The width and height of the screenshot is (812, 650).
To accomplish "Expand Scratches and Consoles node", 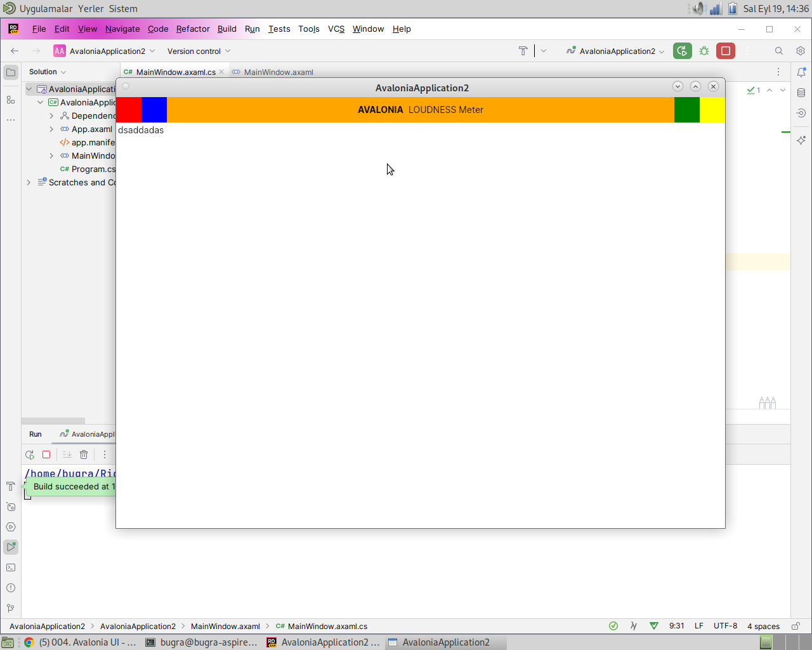I will click(29, 182).
